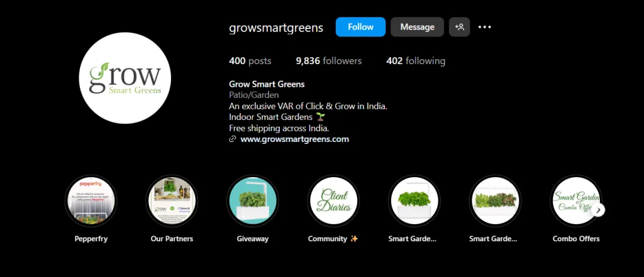Click the Message button
644x277 pixels.
pos(418,27)
